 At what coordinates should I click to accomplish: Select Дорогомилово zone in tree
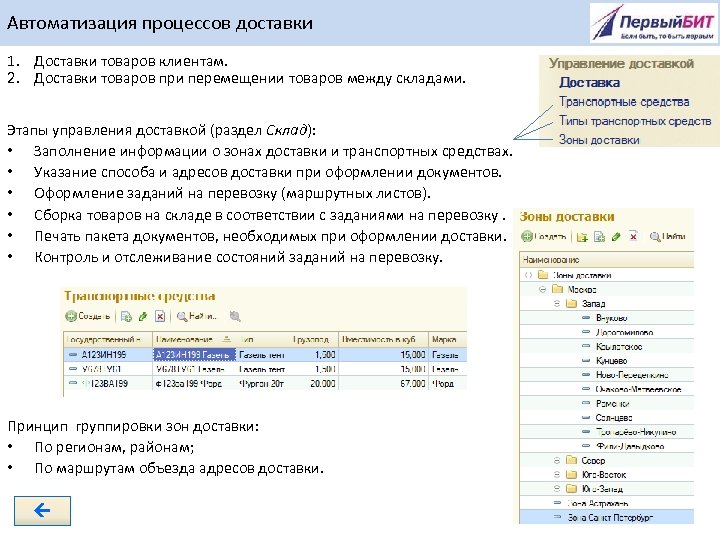(624, 332)
